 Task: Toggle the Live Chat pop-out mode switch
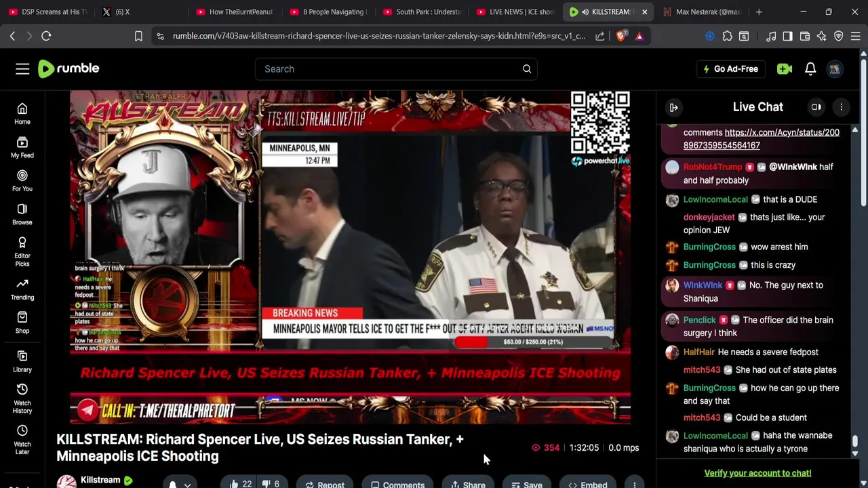tap(816, 107)
